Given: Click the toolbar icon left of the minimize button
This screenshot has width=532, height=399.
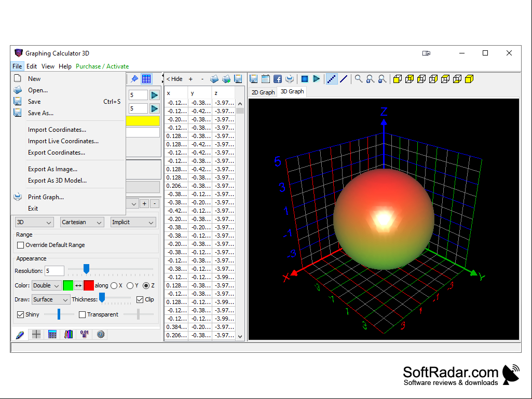Looking at the screenshot, I should pyautogui.click(x=427, y=53).
